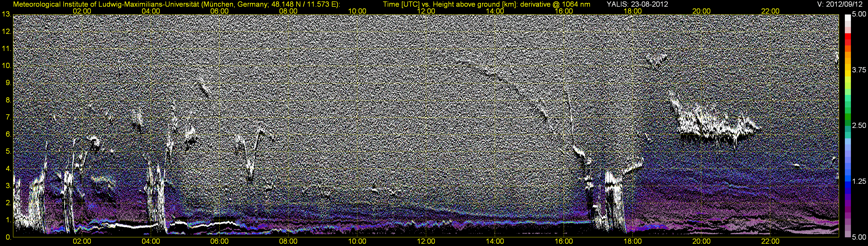The width and height of the screenshot is (868, 246).
Task: Click the 02:00 label on the bottom time axis
Action: pyautogui.click(x=82, y=241)
